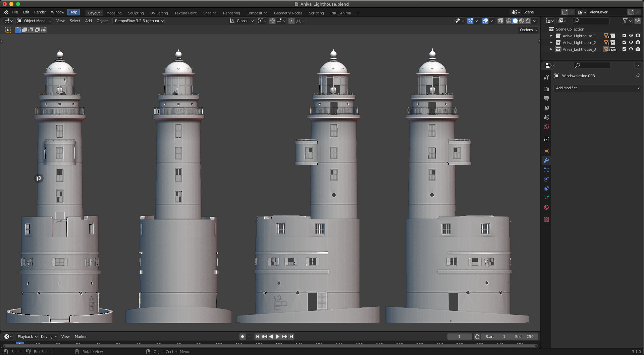644x355 pixels.
Task: Open the Scene properties tab
Action: point(546,117)
